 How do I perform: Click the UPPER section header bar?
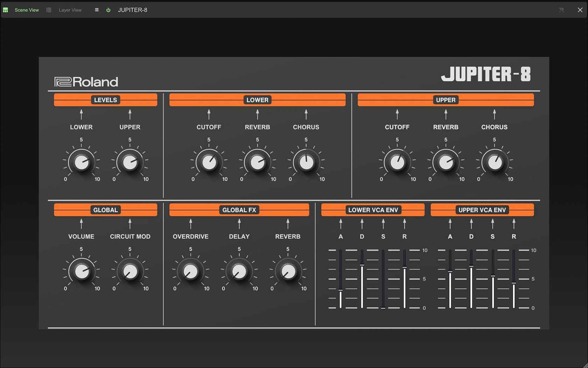pos(446,100)
